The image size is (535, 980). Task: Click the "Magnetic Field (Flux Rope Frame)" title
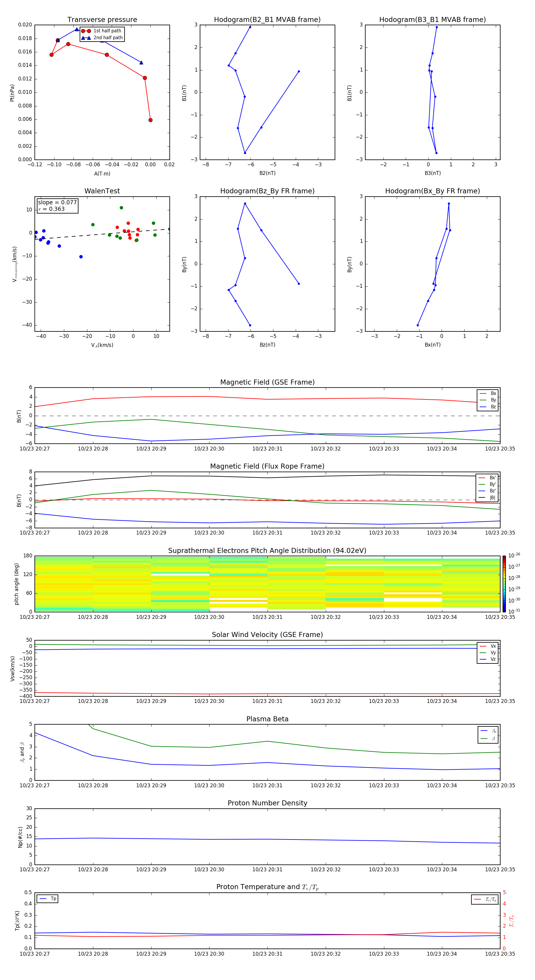tap(267, 467)
